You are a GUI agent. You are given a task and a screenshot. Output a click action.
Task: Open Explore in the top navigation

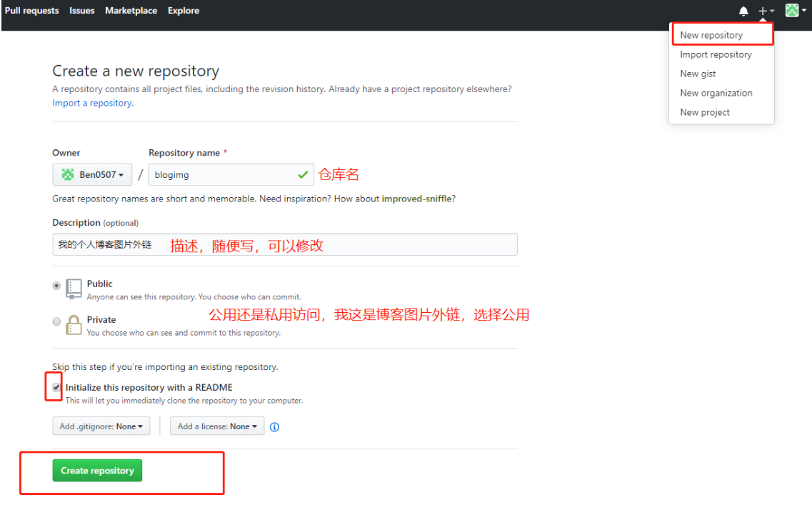click(x=184, y=11)
